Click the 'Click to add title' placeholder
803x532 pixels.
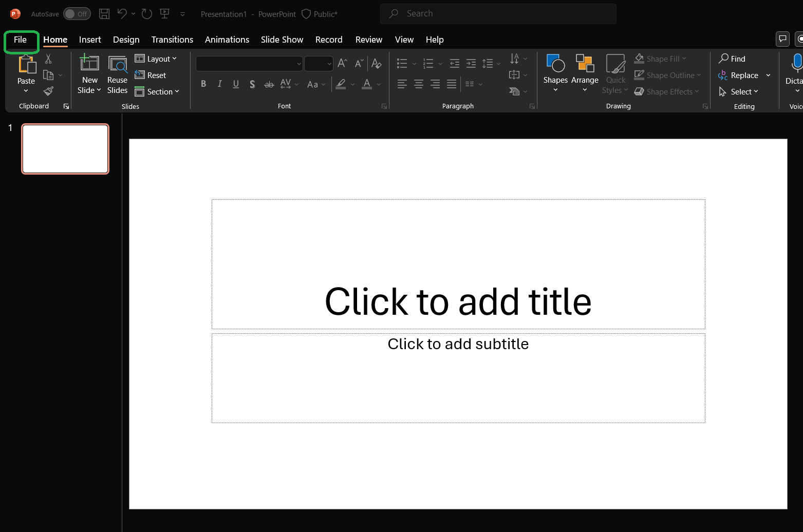[458, 264]
